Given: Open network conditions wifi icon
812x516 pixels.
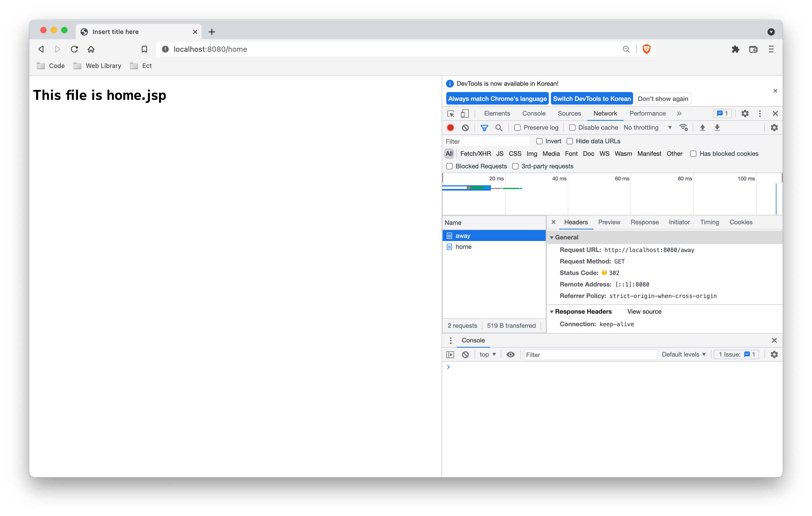Looking at the screenshot, I should (684, 128).
